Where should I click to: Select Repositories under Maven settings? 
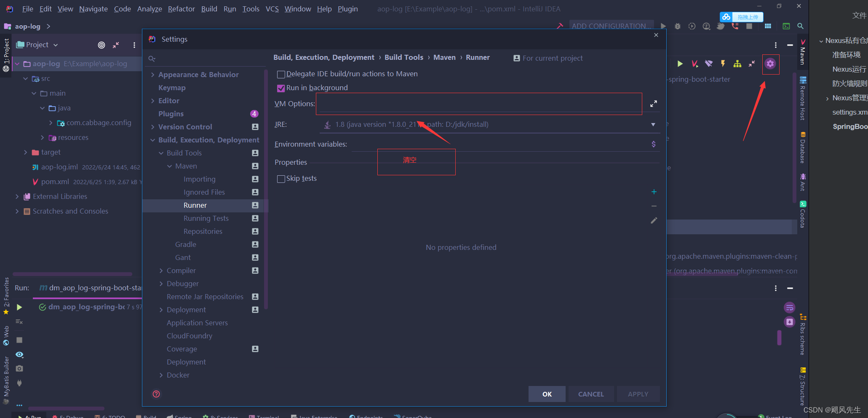pyautogui.click(x=203, y=231)
